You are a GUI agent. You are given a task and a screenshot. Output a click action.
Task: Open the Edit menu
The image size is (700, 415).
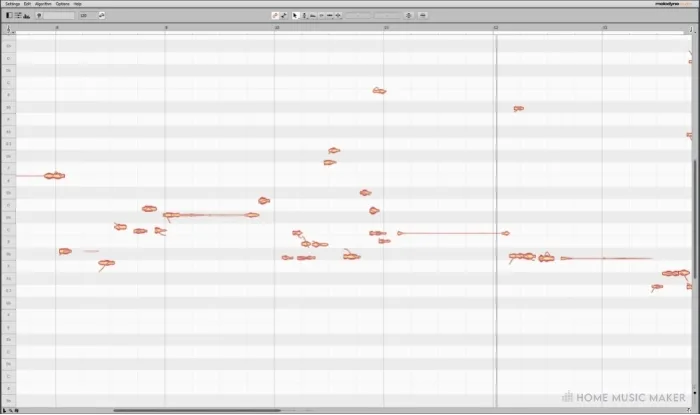point(27,4)
